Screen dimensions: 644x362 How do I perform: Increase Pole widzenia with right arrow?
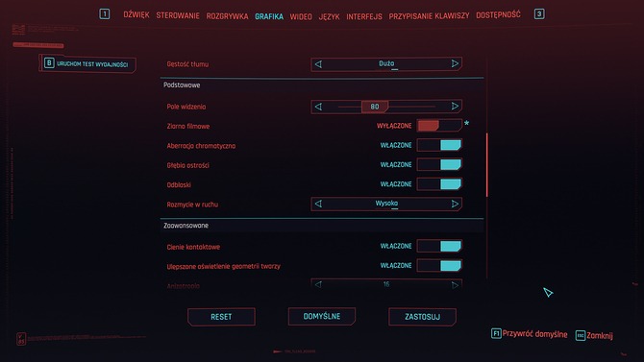[x=455, y=107]
